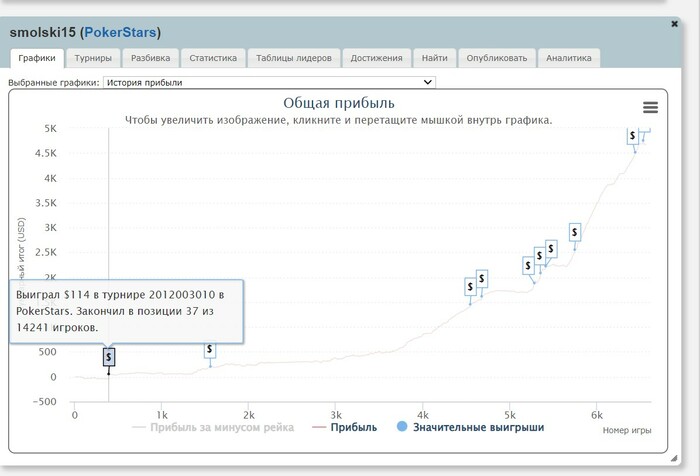The height and width of the screenshot is (476, 700).
Task: Click the tournament win tooltip text
Action: coord(120,311)
